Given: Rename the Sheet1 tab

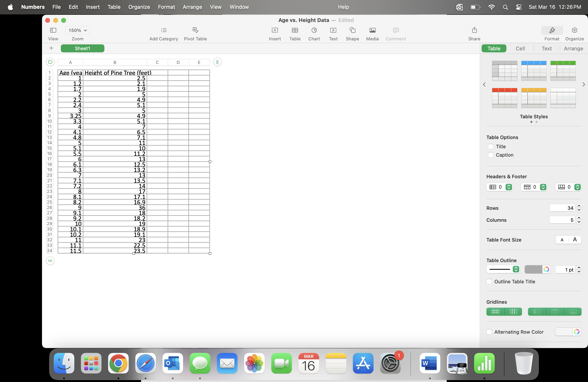Looking at the screenshot, I should click(x=82, y=48).
